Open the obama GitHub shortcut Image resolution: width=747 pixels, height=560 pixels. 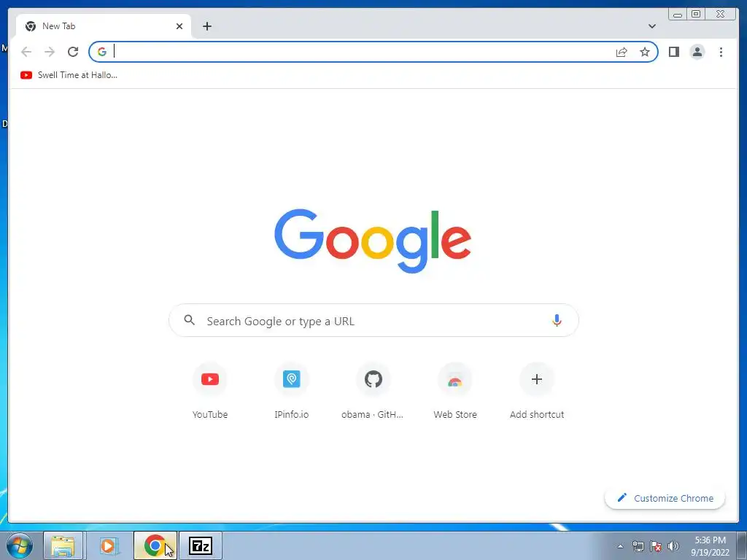373,392
